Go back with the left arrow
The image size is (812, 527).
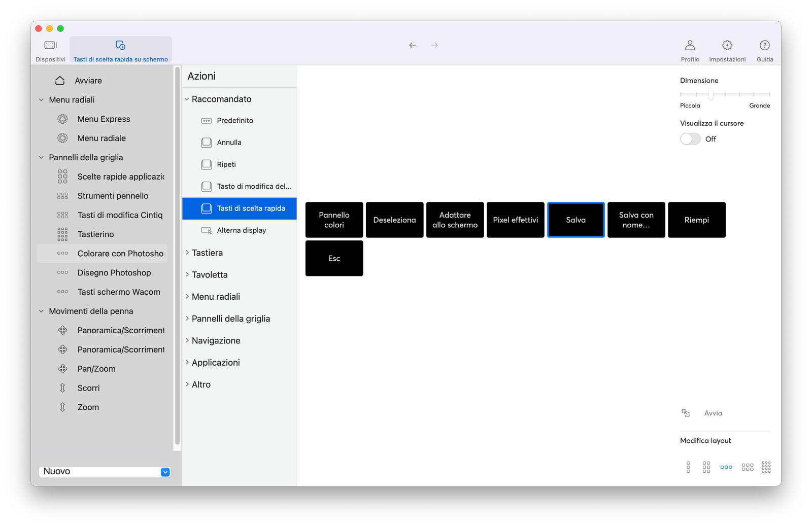tap(413, 45)
